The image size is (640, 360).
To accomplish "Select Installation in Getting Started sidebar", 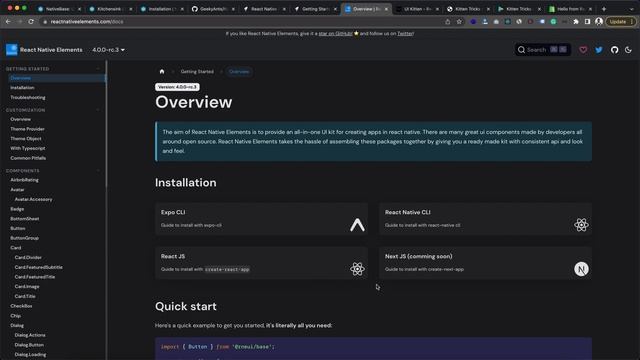I will (22, 88).
